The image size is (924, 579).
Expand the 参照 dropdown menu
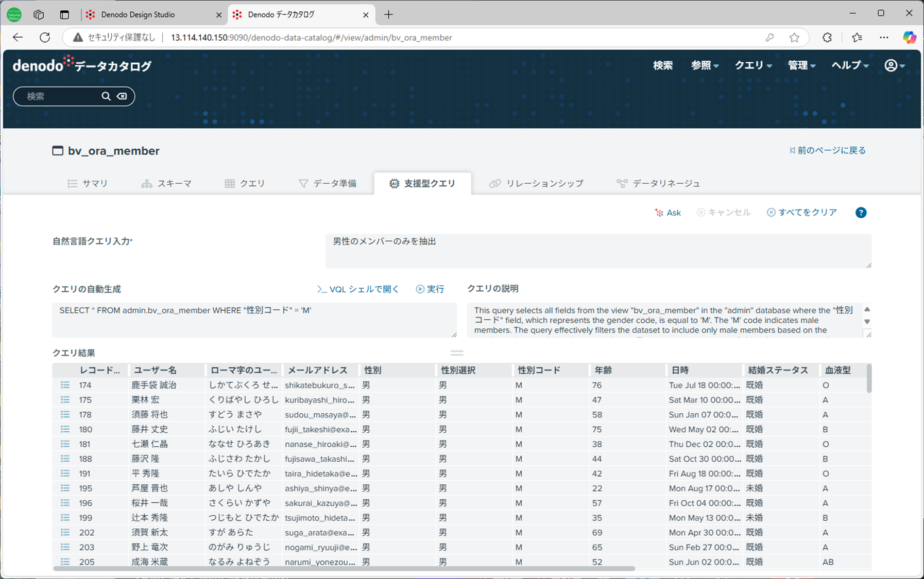click(x=704, y=65)
